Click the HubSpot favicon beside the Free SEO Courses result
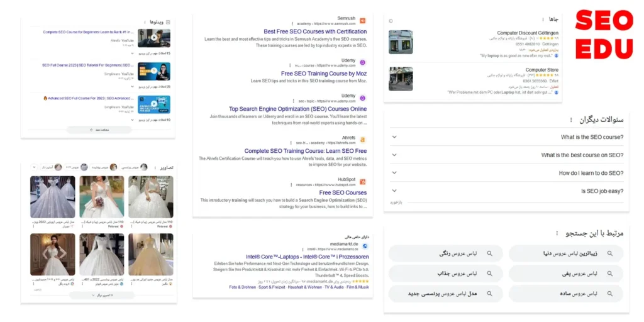This screenshot has width=644, height=322. tap(363, 182)
